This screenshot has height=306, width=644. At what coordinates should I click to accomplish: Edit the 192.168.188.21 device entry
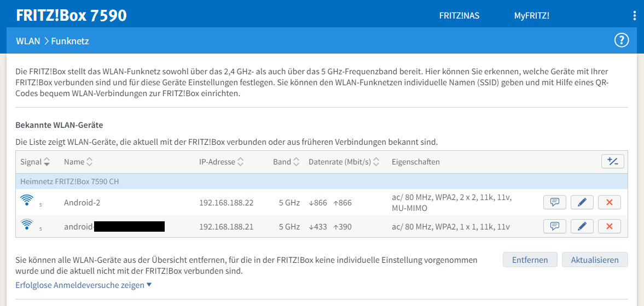pyautogui.click(x=582, y=226)
